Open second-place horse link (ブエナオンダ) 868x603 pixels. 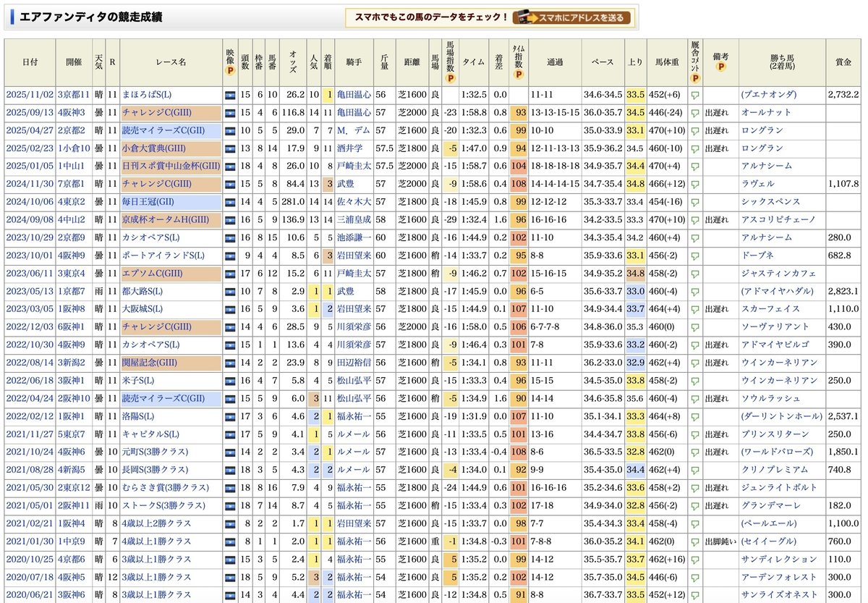pyautogui.click(x=768, y=95)
